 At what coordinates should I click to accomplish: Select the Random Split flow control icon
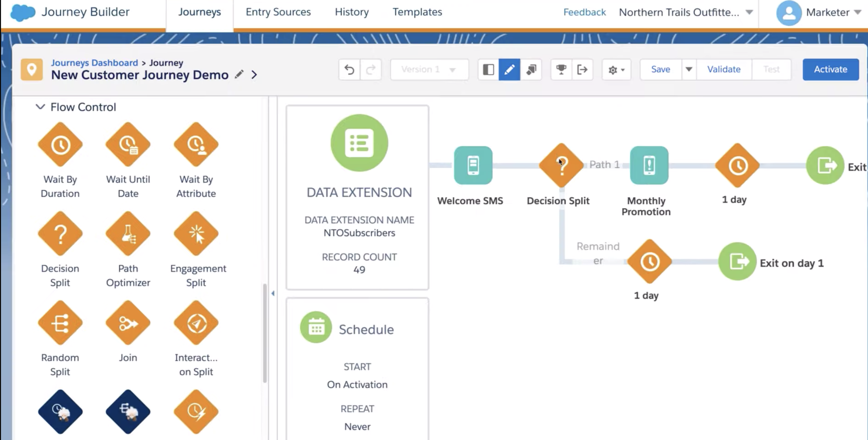(60, 323)
